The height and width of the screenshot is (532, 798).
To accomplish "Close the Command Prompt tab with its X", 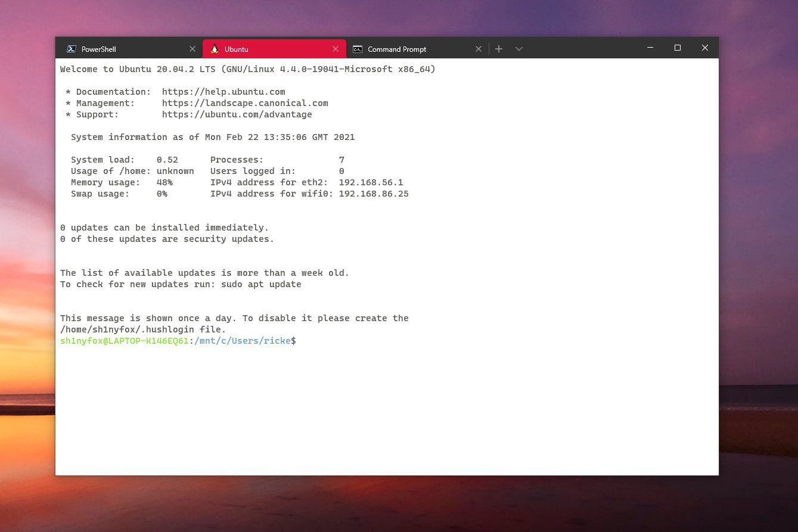I will (479, 49).
